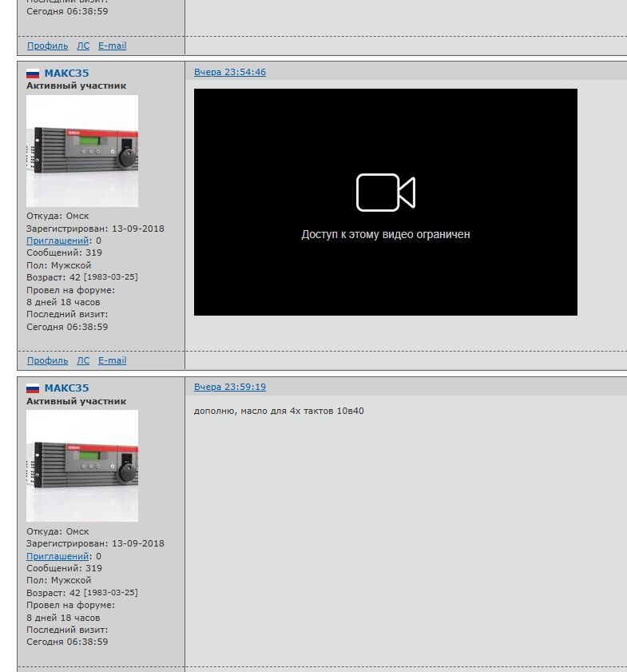Click 'Откуда: Омск' in the video post sidebar
Image resolution: width=627 pixels, height=672 pixels.
pyautogui.click(x=58, y=216)
